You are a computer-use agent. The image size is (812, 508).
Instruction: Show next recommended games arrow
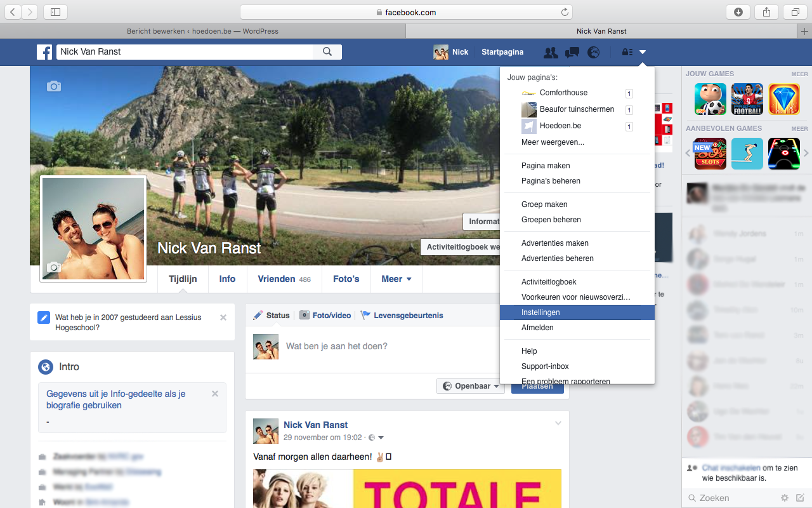click(806, 153)
